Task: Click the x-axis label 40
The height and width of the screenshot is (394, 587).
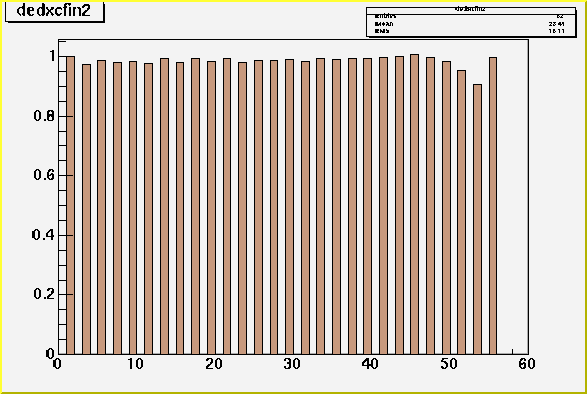Action: (x=370, y=364)
